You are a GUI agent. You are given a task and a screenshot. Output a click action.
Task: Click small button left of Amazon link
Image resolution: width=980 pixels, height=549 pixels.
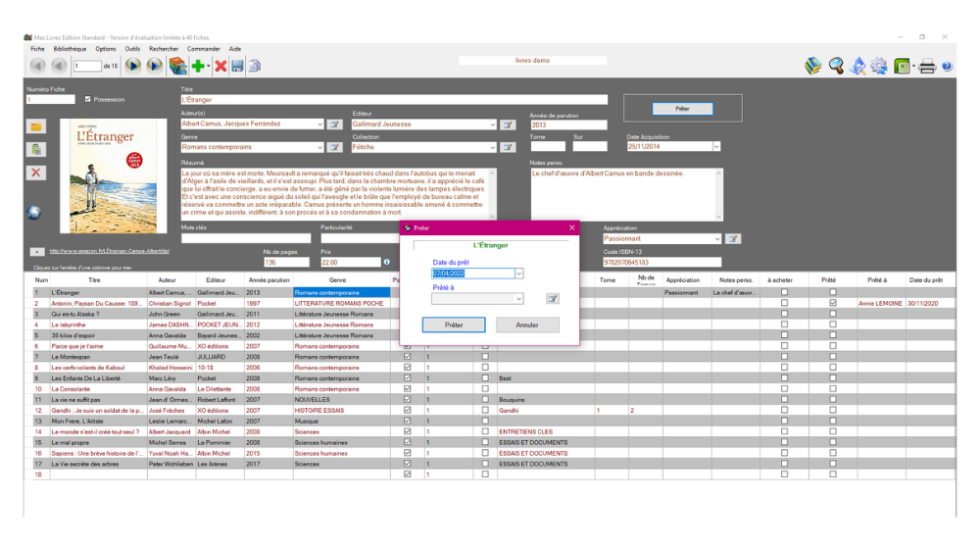pyautogui.click(x=37, y=251)
